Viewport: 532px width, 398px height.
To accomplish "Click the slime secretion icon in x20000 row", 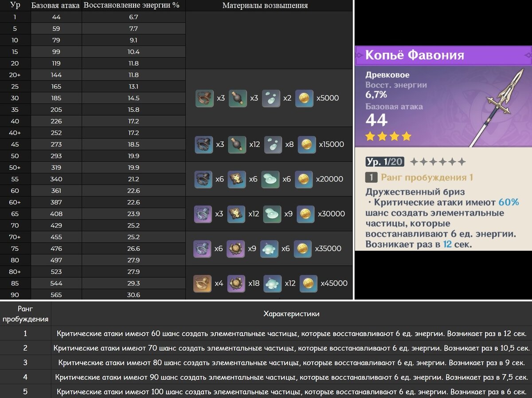I will pyautogui.click(x=270, y=179).
